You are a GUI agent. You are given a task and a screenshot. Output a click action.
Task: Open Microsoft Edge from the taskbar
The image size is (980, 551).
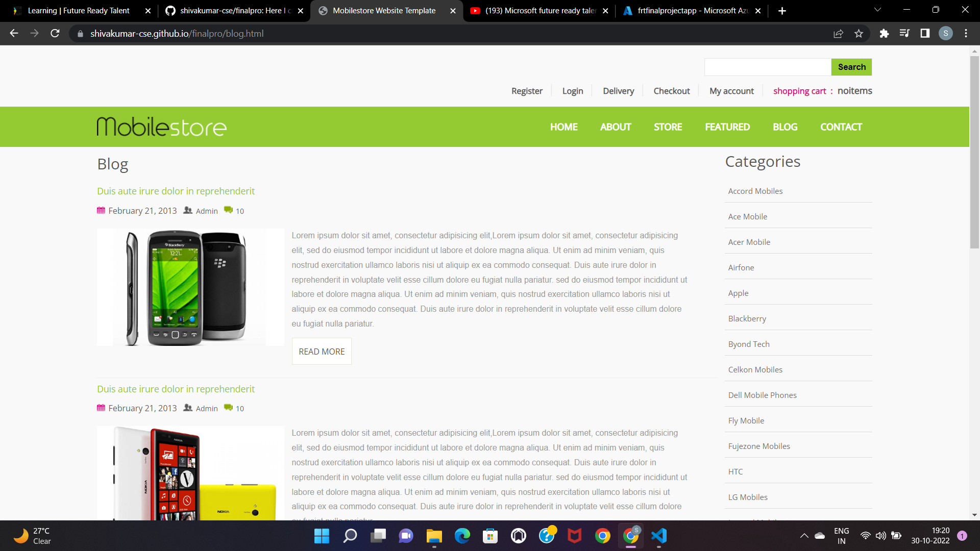point(462,536)
